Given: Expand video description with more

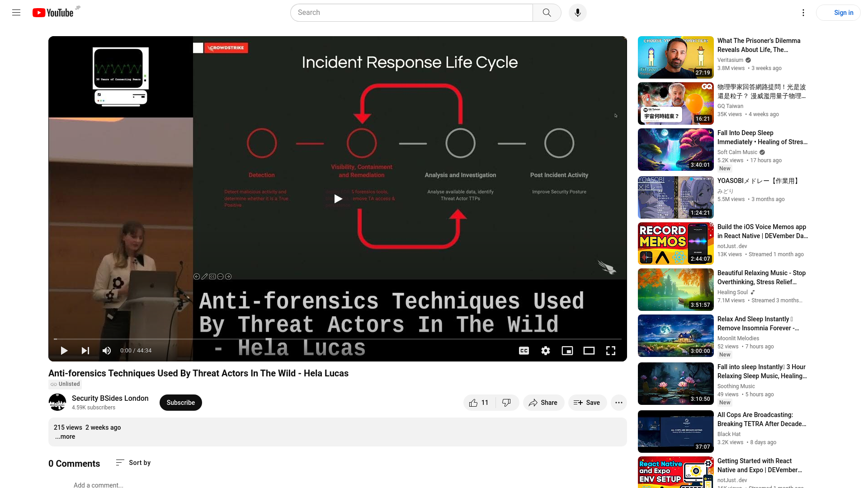Looking at the screenshot, I should [x=65, y=436].
